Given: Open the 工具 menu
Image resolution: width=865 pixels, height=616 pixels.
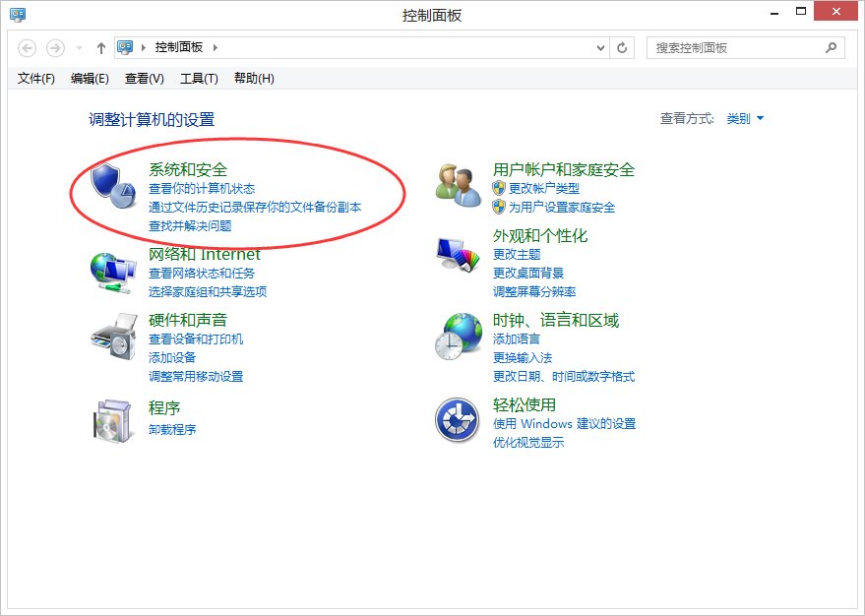Looking at the screenshot, I should (199, 79).
